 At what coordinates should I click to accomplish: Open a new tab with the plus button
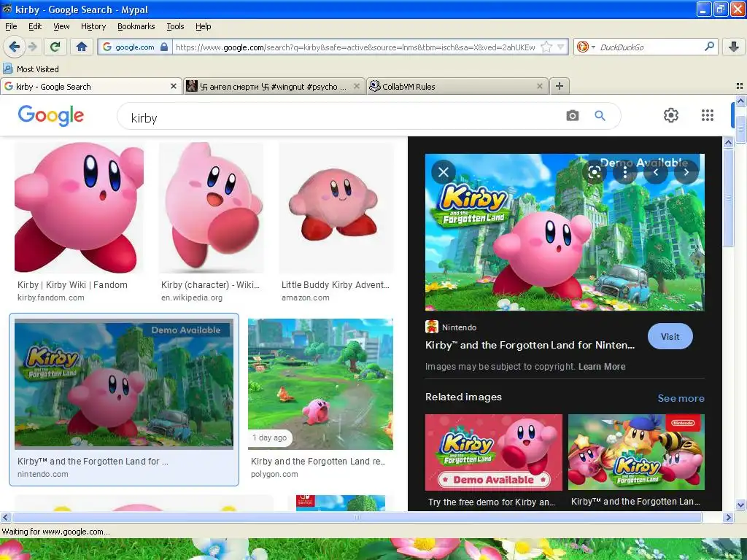click(x=560, y=86)
